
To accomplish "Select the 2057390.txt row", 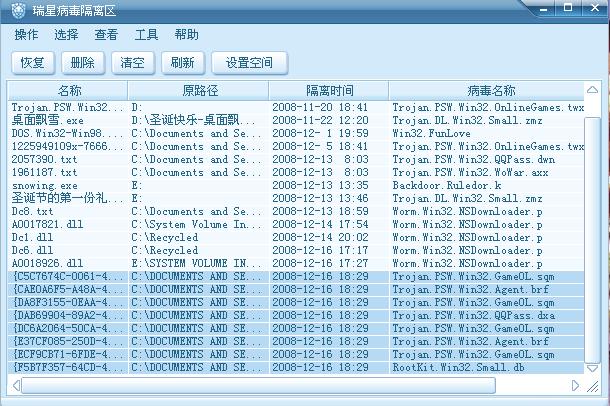I will 296,159.
